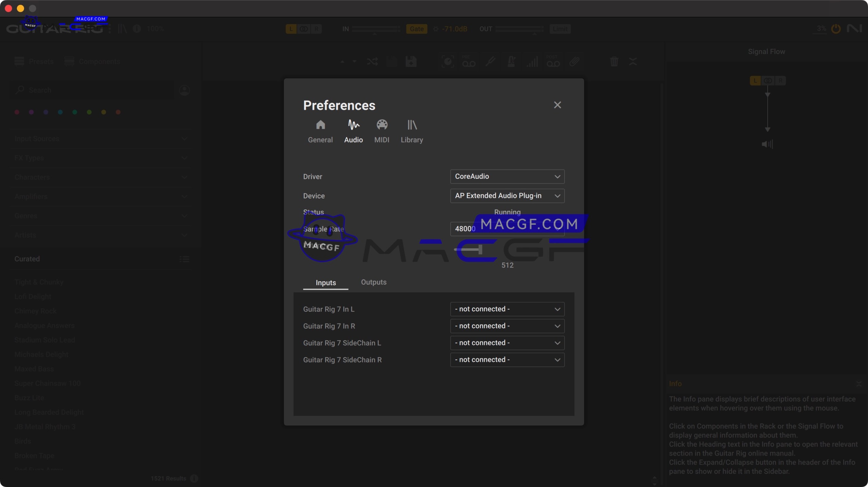This screenshot has width=868, height=487.
Task: Enable the Gate toggle in the header
Action: (416, 29)
